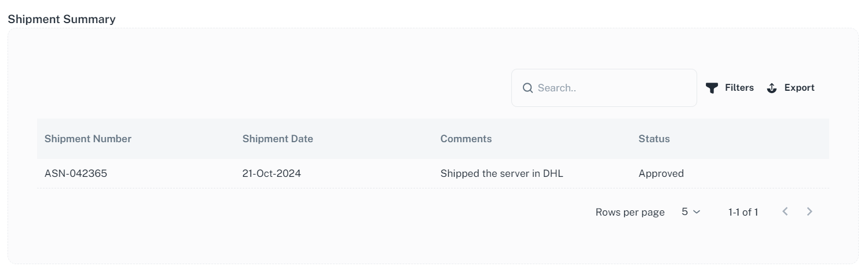Go to the next page arrow
Image resolution: width=868 pixels, height=274 pixels.
click(x=810, y=212)
